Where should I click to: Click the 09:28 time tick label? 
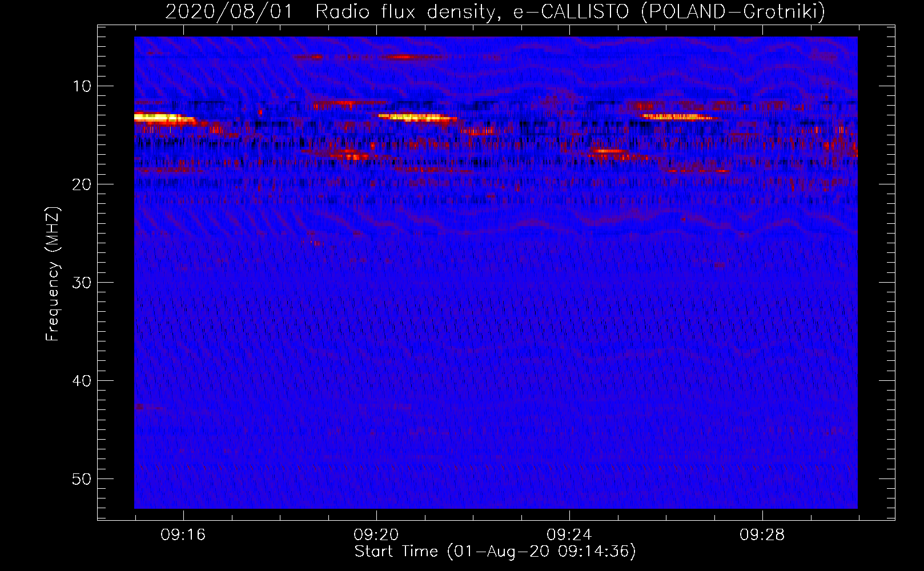pyautogui.click(x=762, y=535)
